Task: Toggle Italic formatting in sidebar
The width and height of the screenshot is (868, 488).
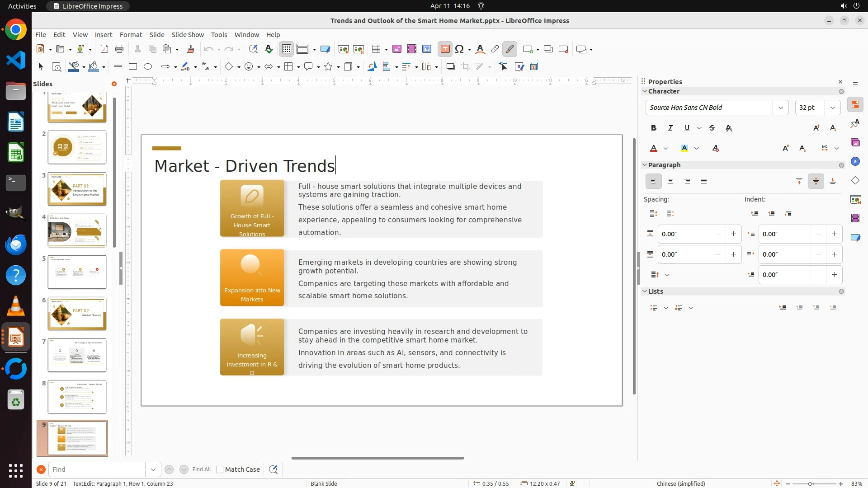Action: (670, 128)
